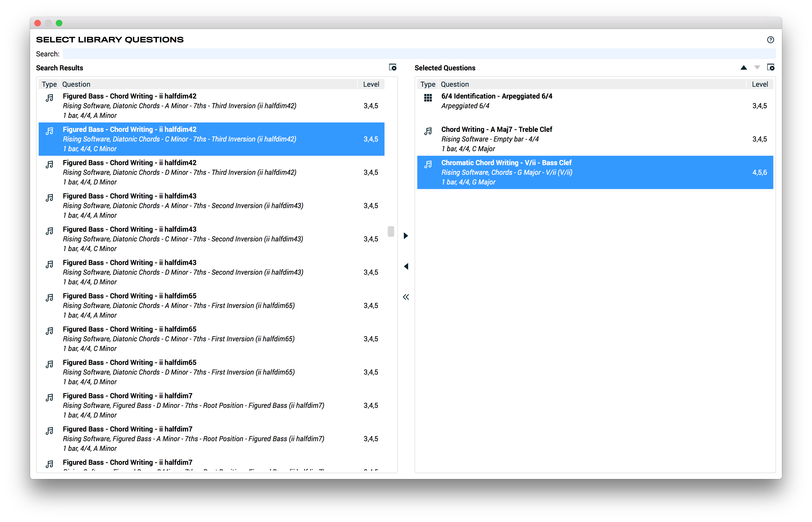This screenshot has height=522, width=812.
Task: Sort Search Results by Level column
Action: (371, 84)
